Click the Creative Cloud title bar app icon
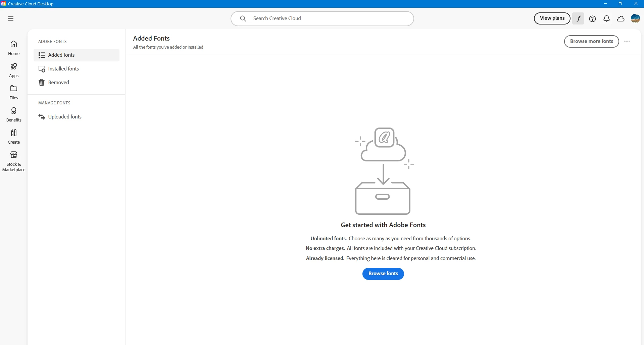This screenshot has width=644, height=345. click(3, 4)
